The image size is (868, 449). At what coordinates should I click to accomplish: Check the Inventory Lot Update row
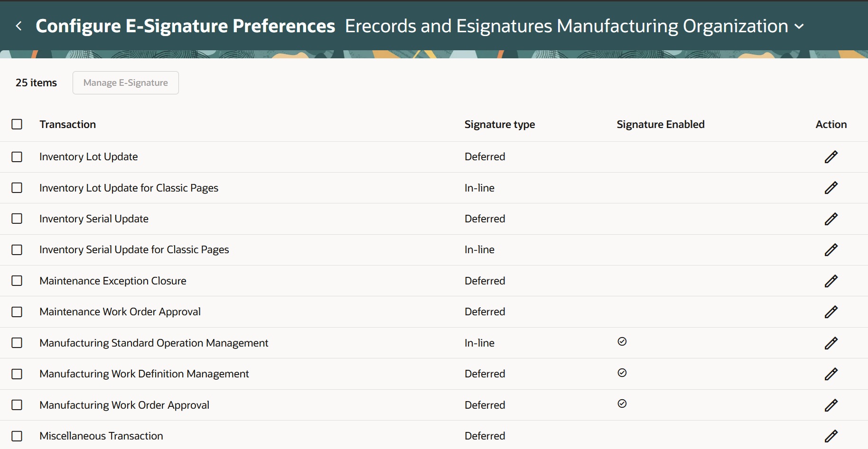click(17, 157)
